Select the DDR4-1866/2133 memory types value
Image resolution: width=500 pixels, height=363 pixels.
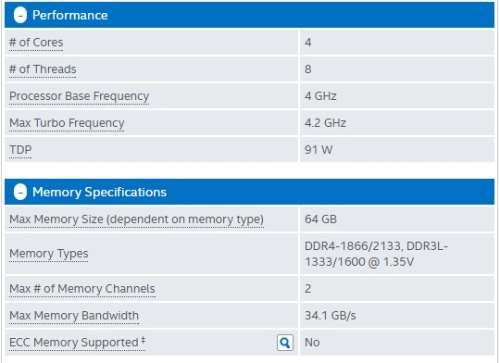point(376,254)
